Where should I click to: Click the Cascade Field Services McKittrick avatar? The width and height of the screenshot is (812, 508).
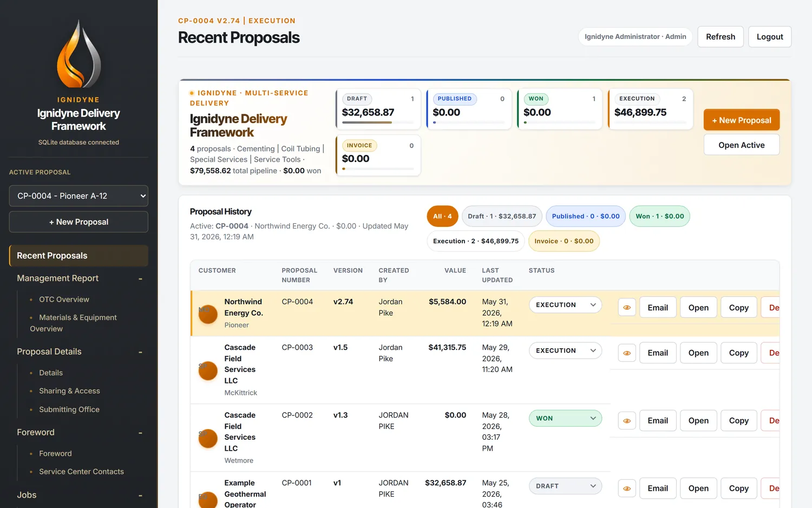pos(208,370)
